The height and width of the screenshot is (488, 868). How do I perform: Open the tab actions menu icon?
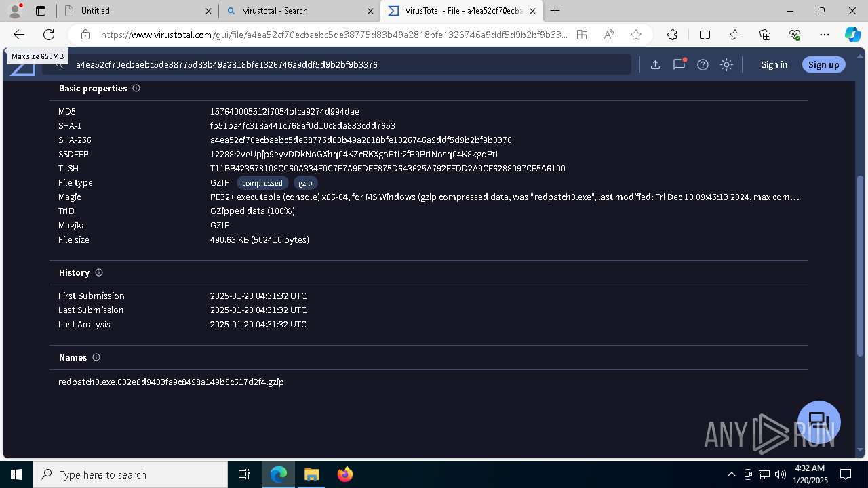coord(41,11)
